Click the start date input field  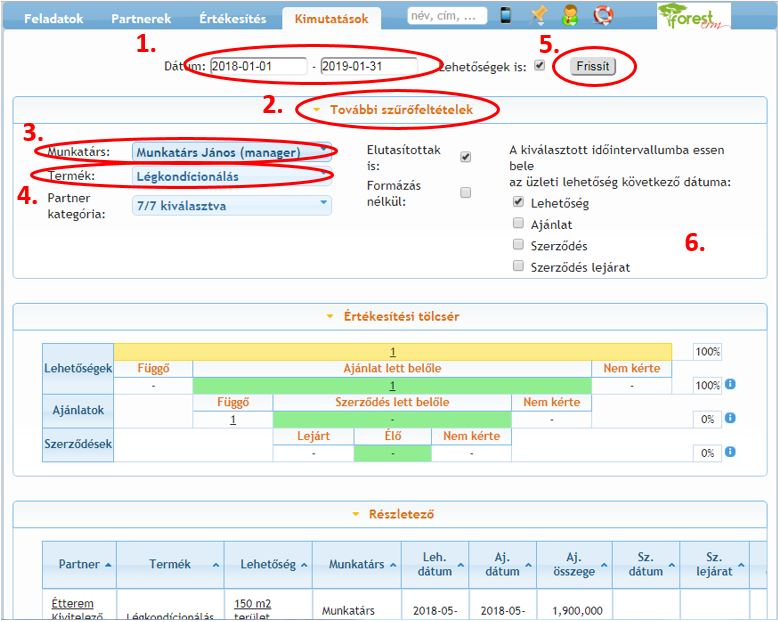pos(258,67)
